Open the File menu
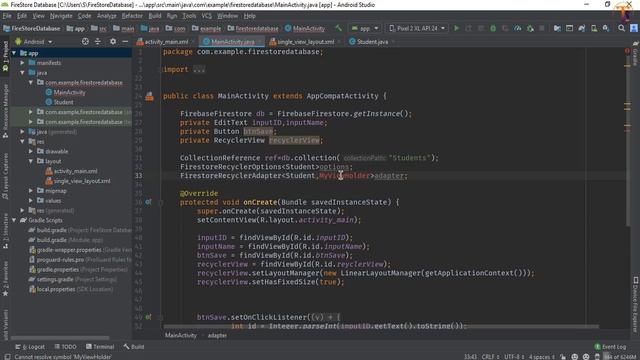This screenshot has width=640, height=360. [7, 16]
